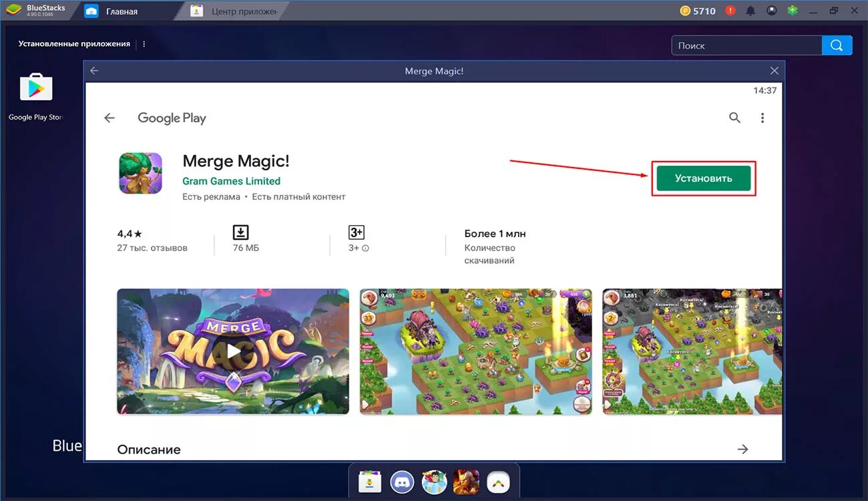Click the green gear upgrade icon
Image resolution: width=868 pixels, height=501 pixels.
(x=793, y=11)
